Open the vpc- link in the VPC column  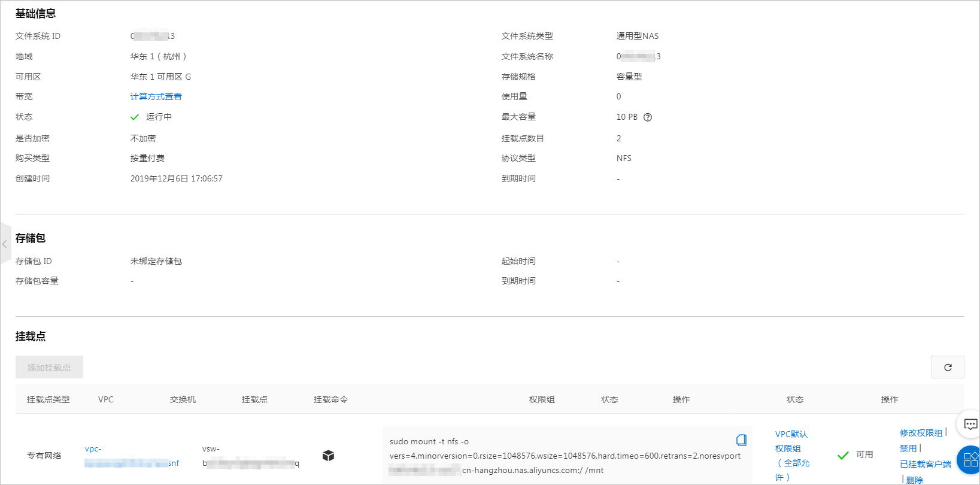pos(132,456)
